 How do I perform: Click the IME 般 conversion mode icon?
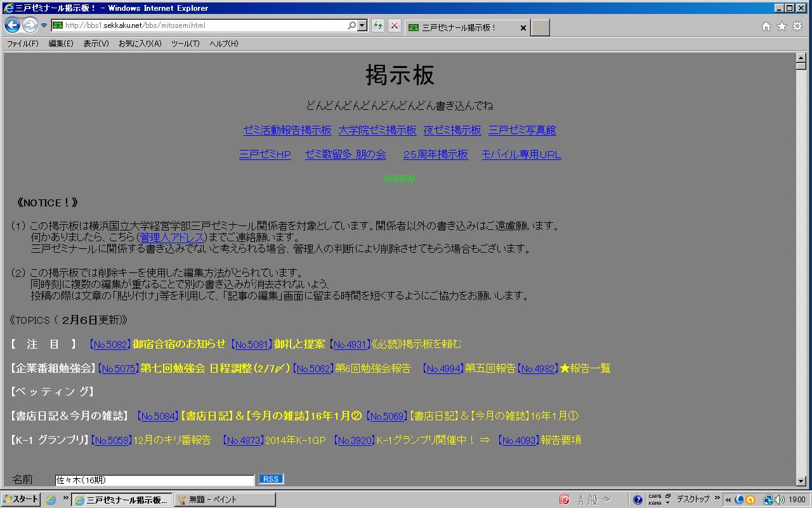coord(593,500)
